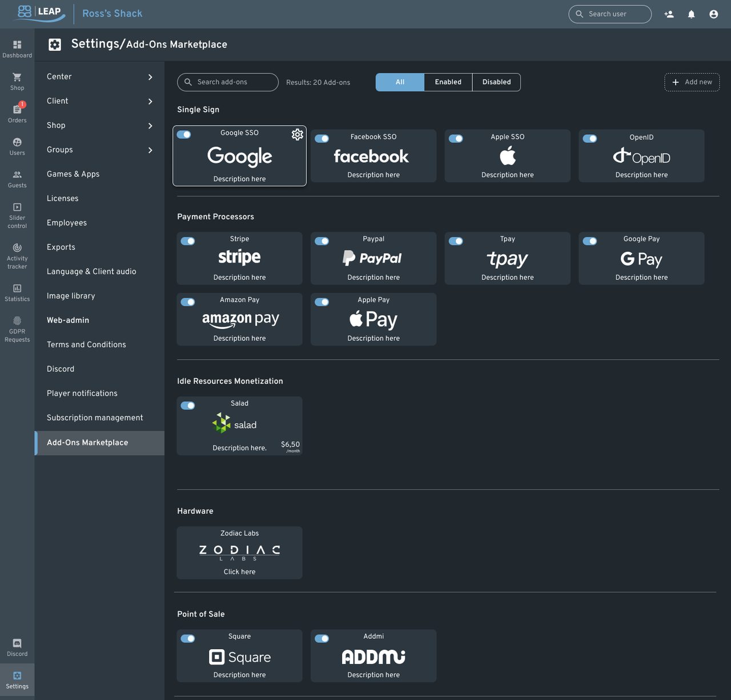
Task: Disable the Square point of sale toggle
Action: 188,638
